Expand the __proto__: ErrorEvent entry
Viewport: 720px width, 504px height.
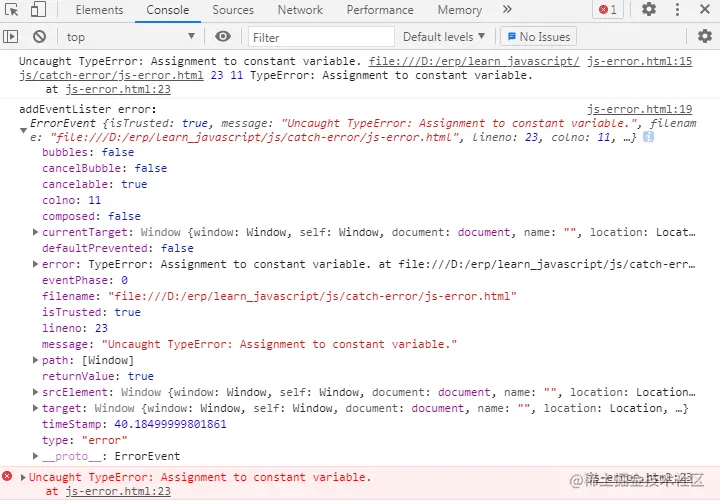(x=35, y=456)
